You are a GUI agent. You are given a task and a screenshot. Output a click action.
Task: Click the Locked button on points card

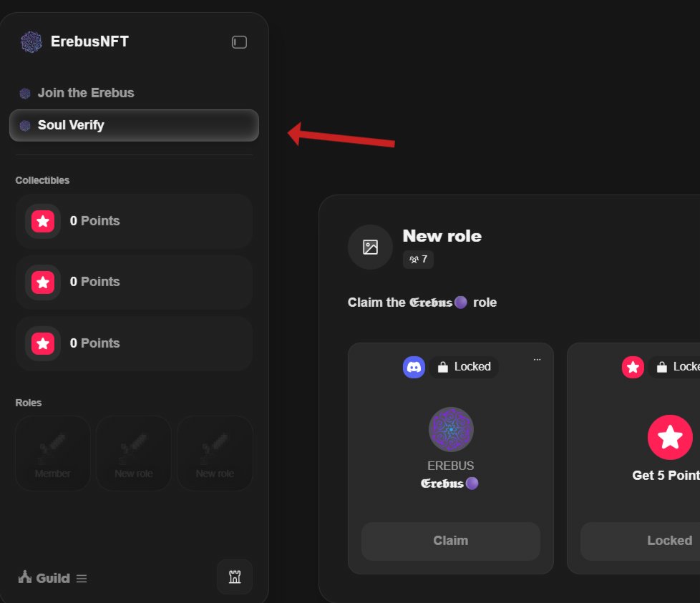[x=641, y=541]
